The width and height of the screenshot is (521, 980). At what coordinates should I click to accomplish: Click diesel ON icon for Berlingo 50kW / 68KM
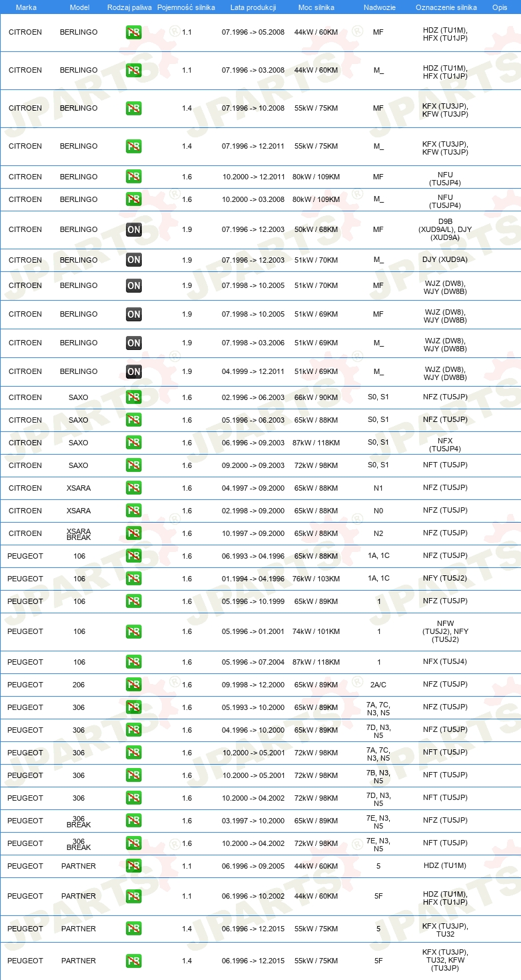[134, 230]
